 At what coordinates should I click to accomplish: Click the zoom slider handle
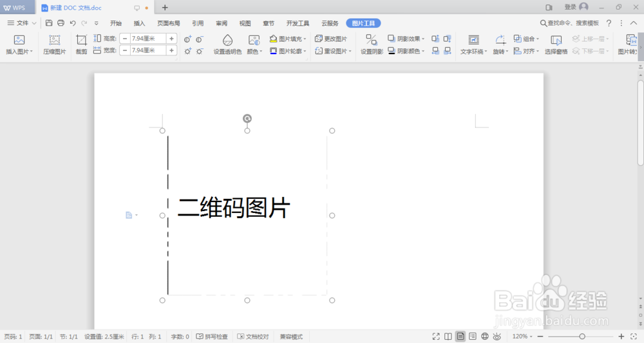pyautogui.click(x=582, y=337)
